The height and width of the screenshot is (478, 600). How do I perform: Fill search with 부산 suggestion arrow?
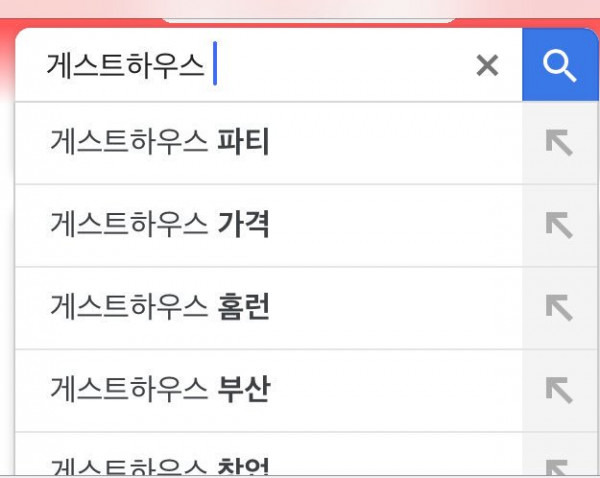(x=559, y=390)
